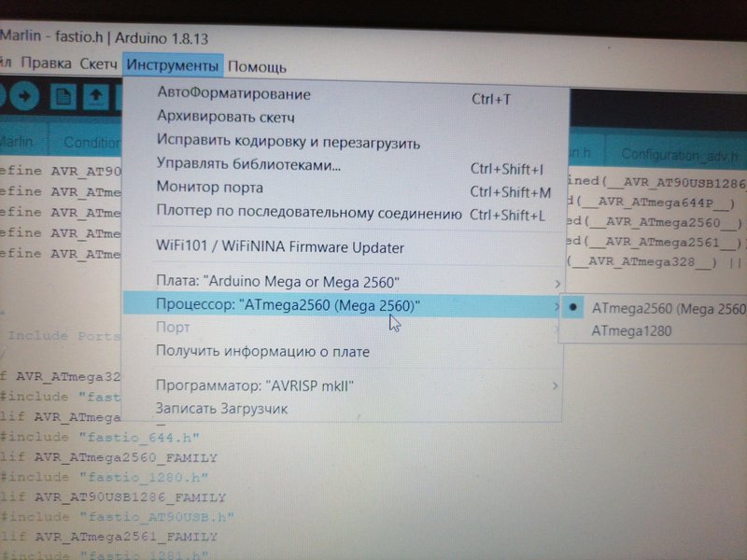Click the code line #include "fastio_1280.h"

[x=105, y=477]
